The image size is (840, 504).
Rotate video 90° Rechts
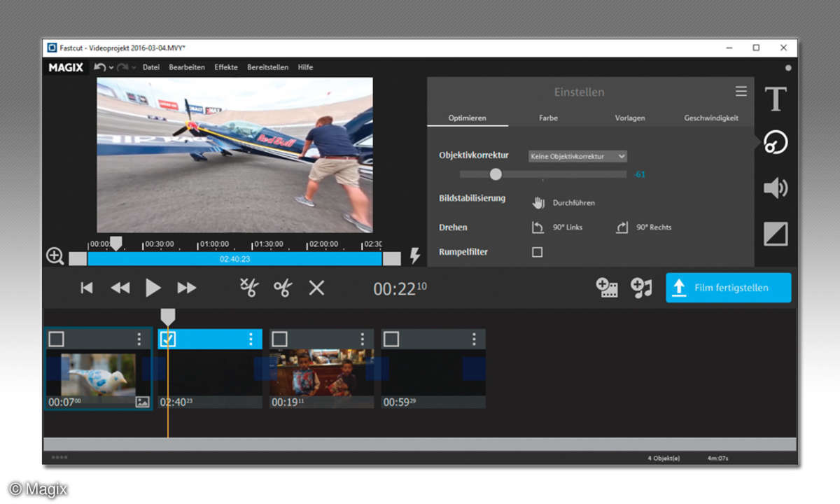[643, 227]
